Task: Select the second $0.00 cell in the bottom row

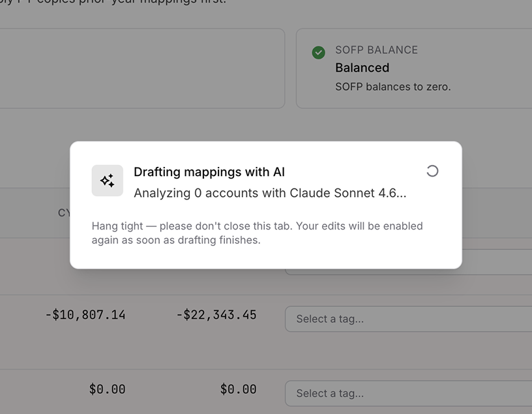Action: pyautogui.click(x=238, y=389)
